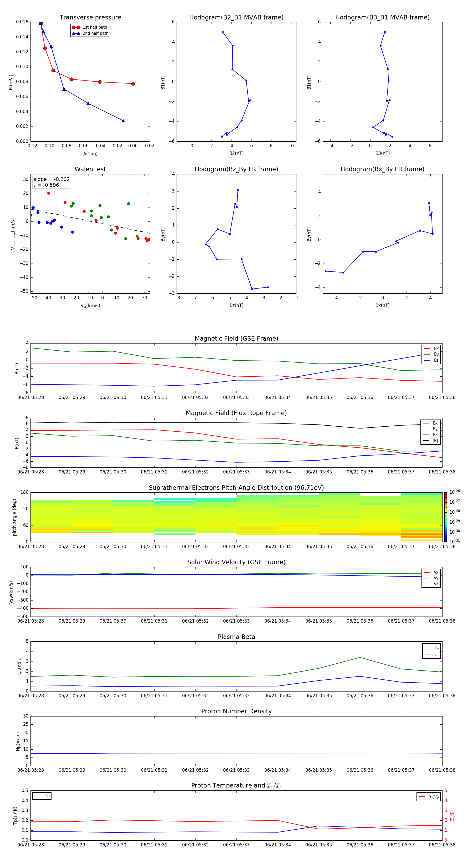Click the "WalenTest" plot title

pyautogui.click(x=90, y=169)
